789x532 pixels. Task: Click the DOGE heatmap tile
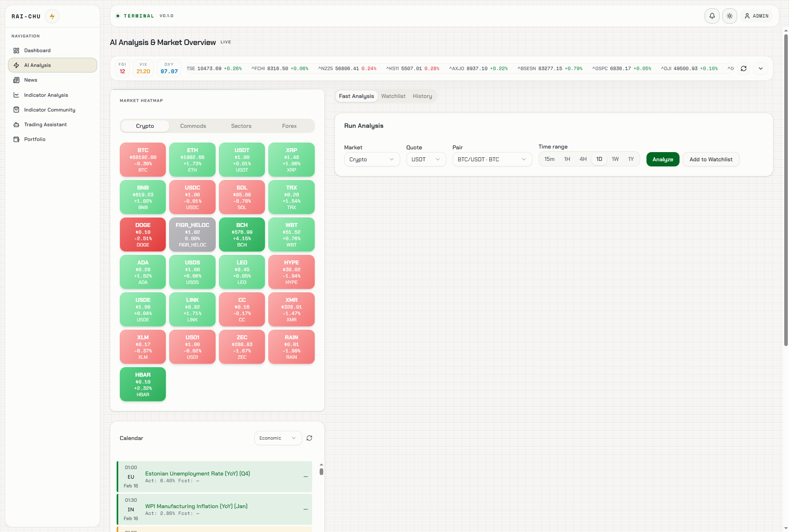[143, 235]
